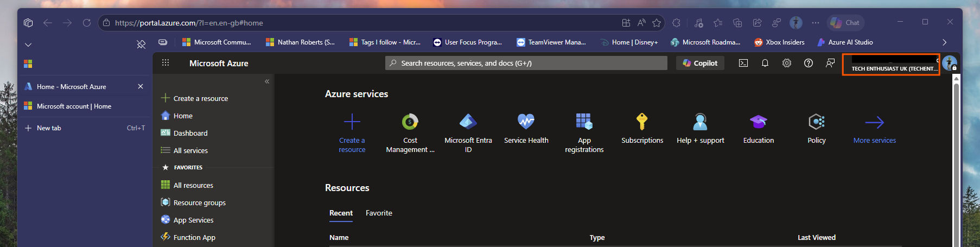Switch to the Favorite resources tab
The width and height of the screenshot is (980, 247).
tap(379, 213)
